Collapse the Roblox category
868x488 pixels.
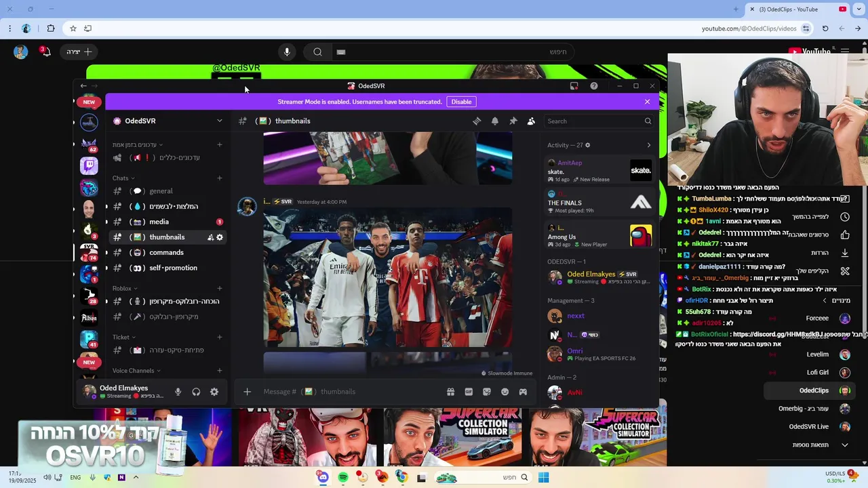tap(125, 289)
